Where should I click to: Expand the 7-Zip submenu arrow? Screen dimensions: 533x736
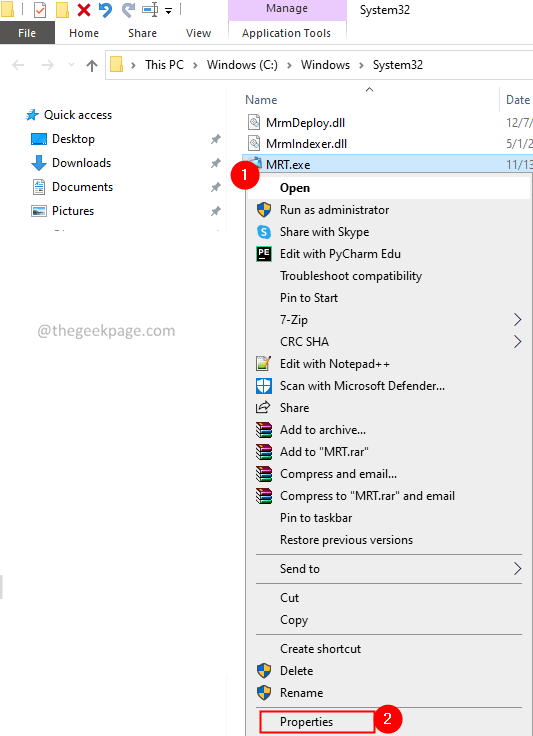(x=517, y=320)
